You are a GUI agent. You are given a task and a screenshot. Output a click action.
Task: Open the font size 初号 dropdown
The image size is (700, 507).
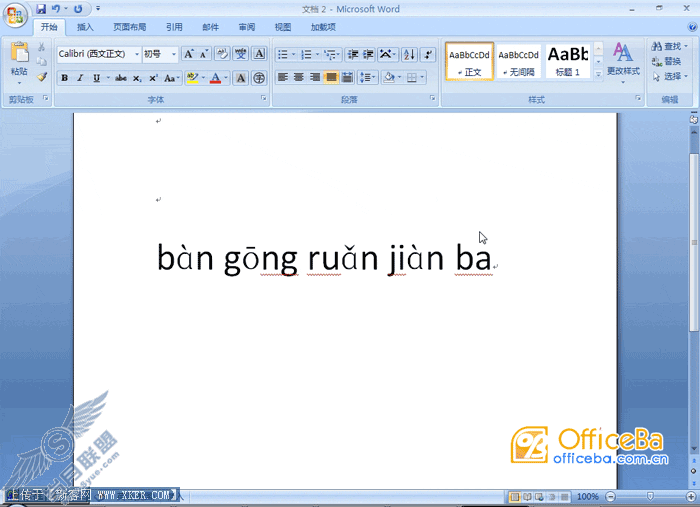tap(174, 54)
